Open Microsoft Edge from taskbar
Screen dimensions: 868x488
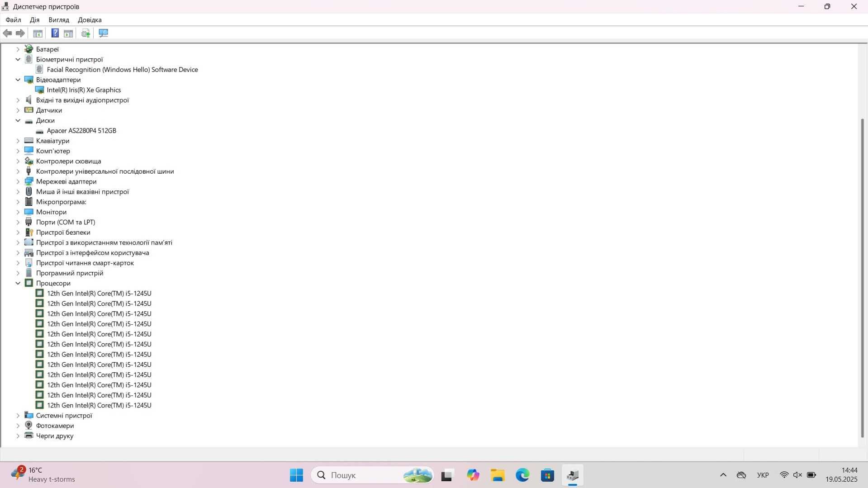pyautogui.click(x=522, y=475)
